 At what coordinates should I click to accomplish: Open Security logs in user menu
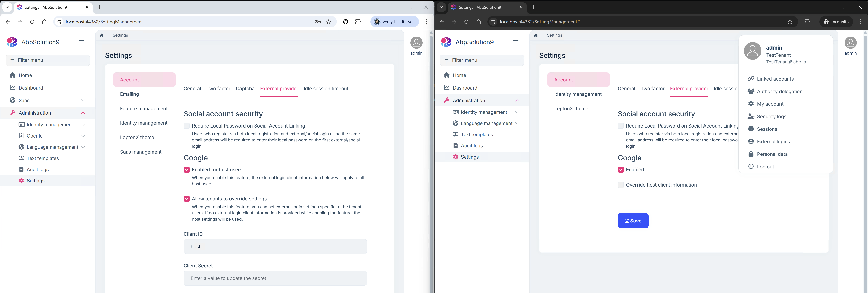click(x=771, y=116)
